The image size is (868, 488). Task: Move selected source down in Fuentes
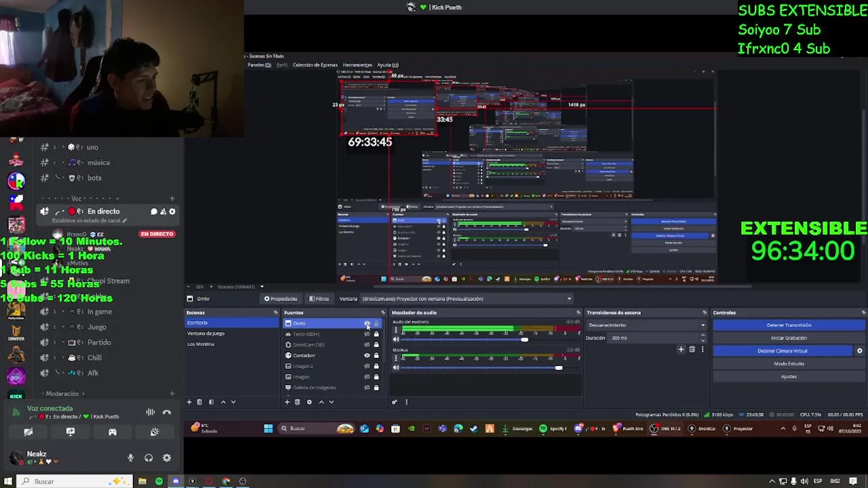tap(331, 402)
